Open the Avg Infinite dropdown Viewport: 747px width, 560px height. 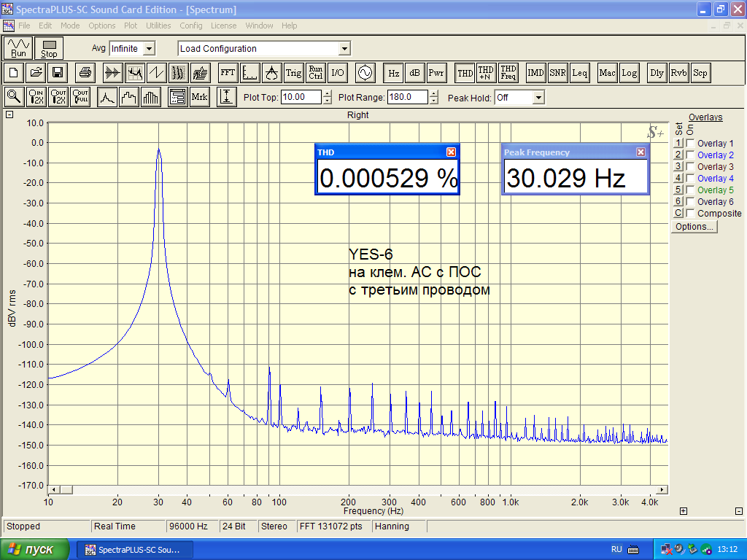149,49
